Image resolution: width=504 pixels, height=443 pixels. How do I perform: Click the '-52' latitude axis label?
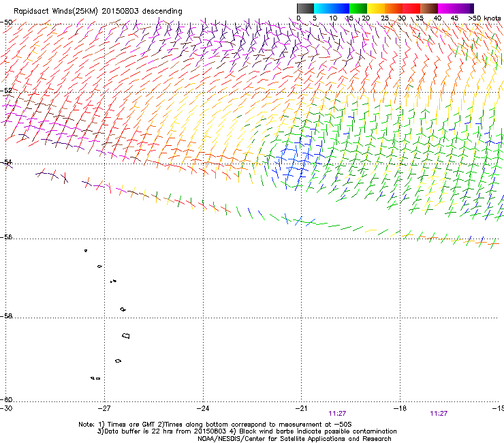click(6, 91)
